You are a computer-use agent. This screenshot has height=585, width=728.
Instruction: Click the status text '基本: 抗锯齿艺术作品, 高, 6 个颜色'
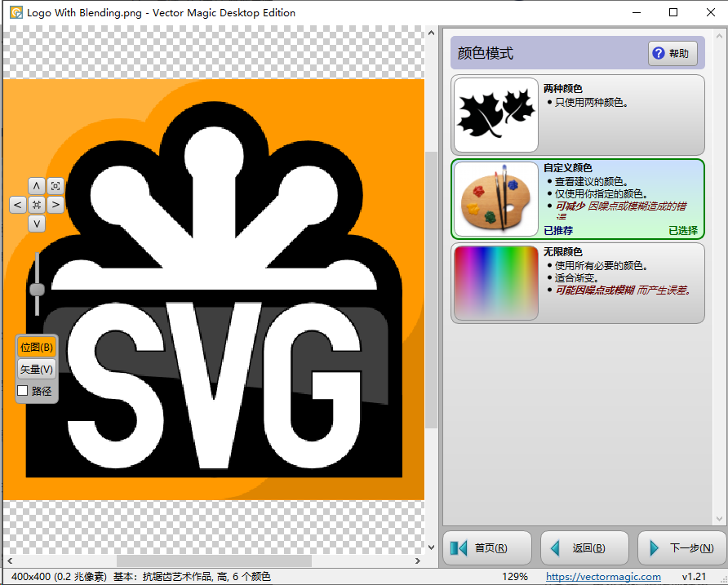[x=193, y=576]
